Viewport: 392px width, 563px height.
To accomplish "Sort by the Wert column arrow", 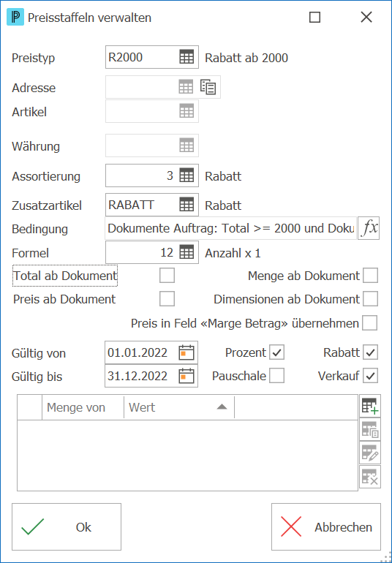I will tap(222, 407).
